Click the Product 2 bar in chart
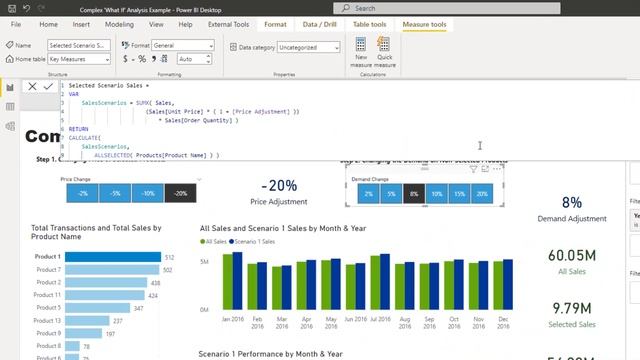 click(106, 282)
